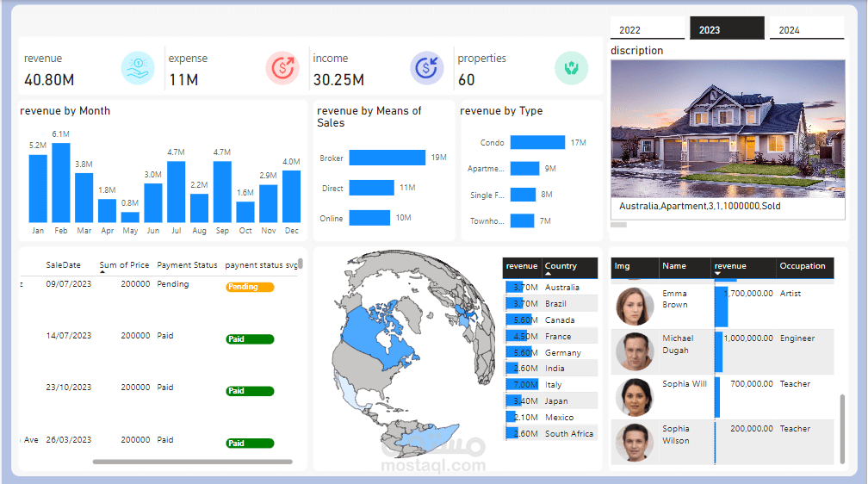Screen dimensions: 868x484
Task: Select the Direct bar in sales chart
Action: tap(371, 188)
